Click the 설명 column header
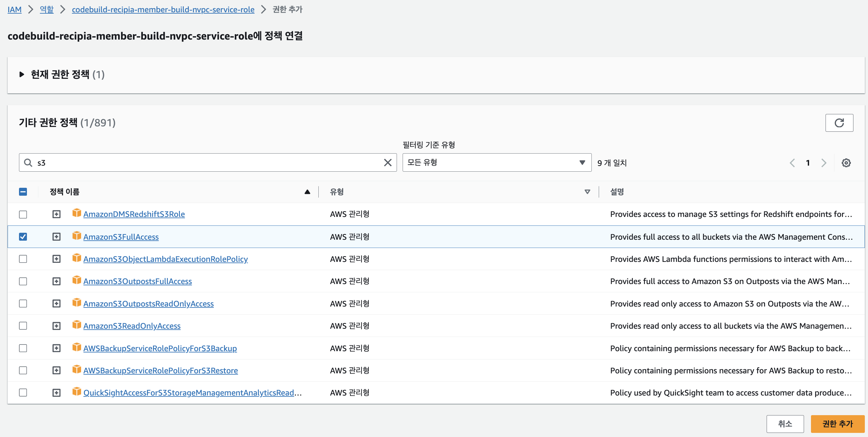This screenshot has width=868, height=437. point(617,192)
